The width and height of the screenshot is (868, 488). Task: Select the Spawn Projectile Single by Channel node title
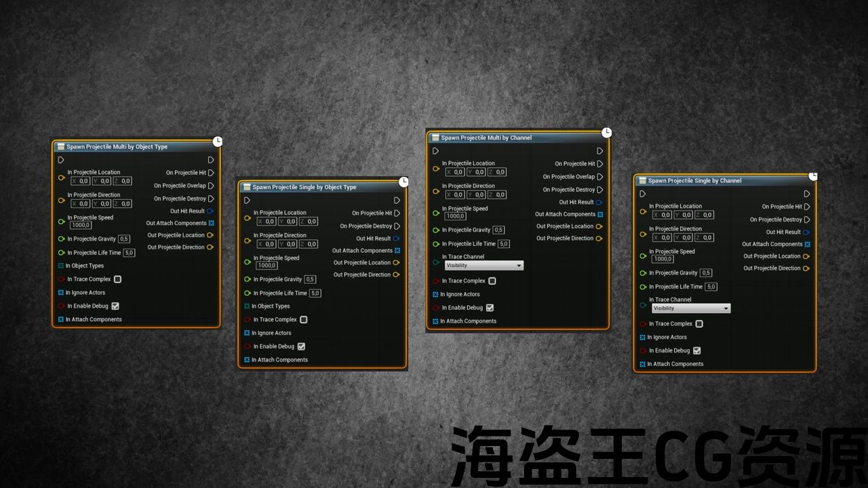click(694, 181)
